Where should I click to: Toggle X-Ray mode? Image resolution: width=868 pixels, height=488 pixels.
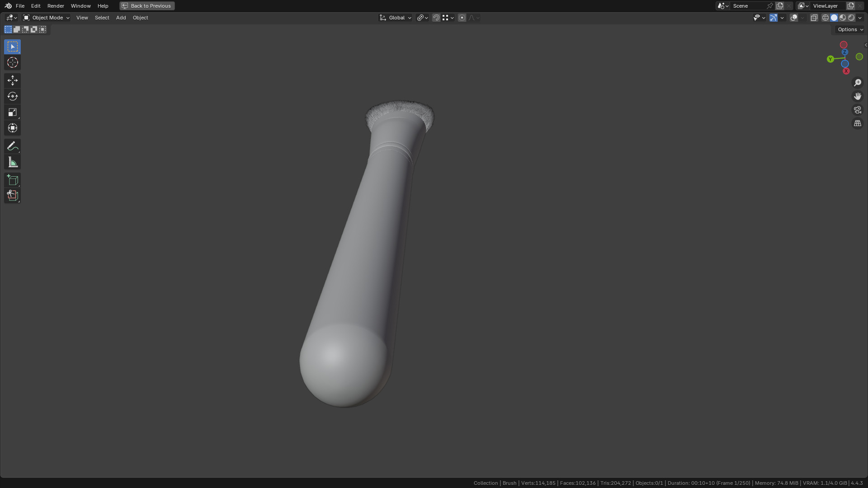[814, 18]
